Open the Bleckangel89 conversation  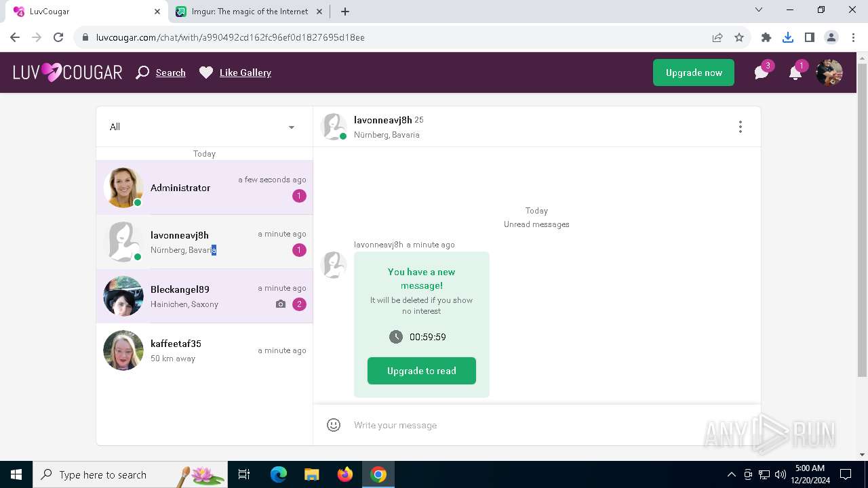(204, 296)
